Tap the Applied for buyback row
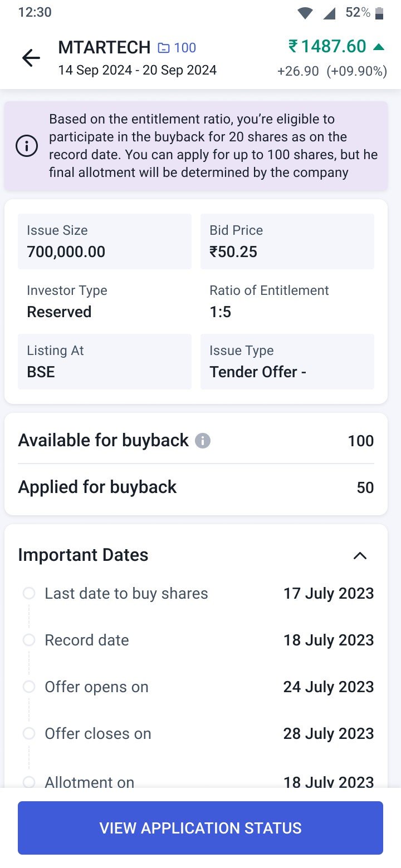Image resolution: width=401 pixels, height=868 pixels. tap(196, 487)
